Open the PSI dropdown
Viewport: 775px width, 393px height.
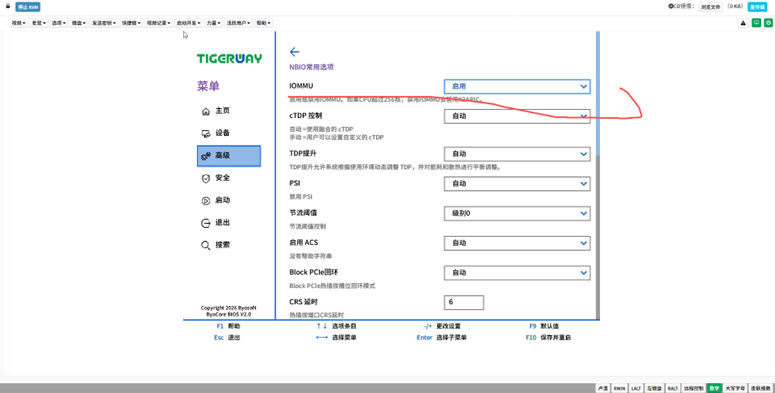point(517,183)
